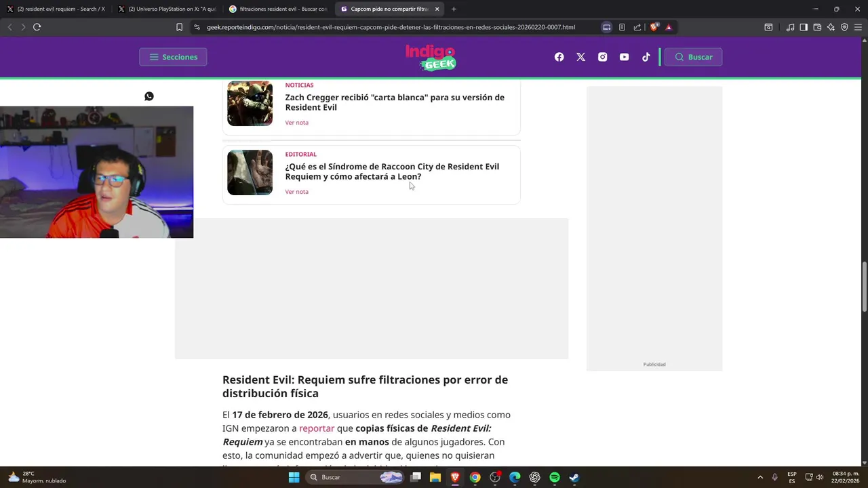Click the Brave browser taskbar icon

(x=455, y=477)
